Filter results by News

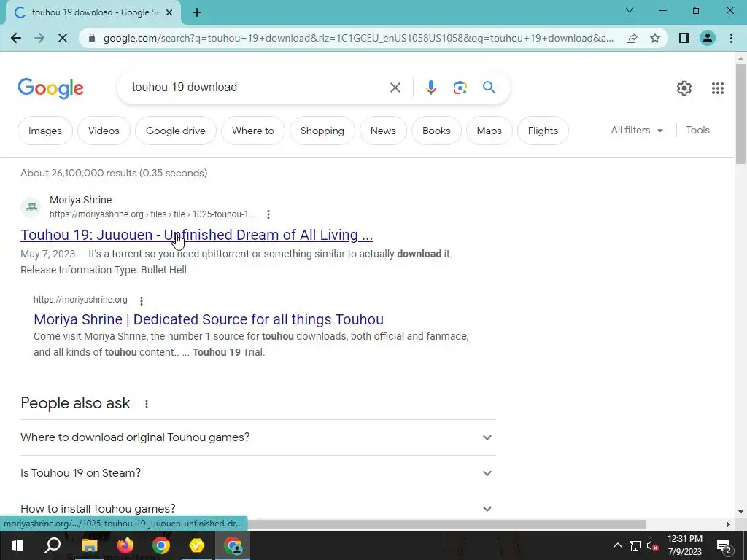[383, 131]
